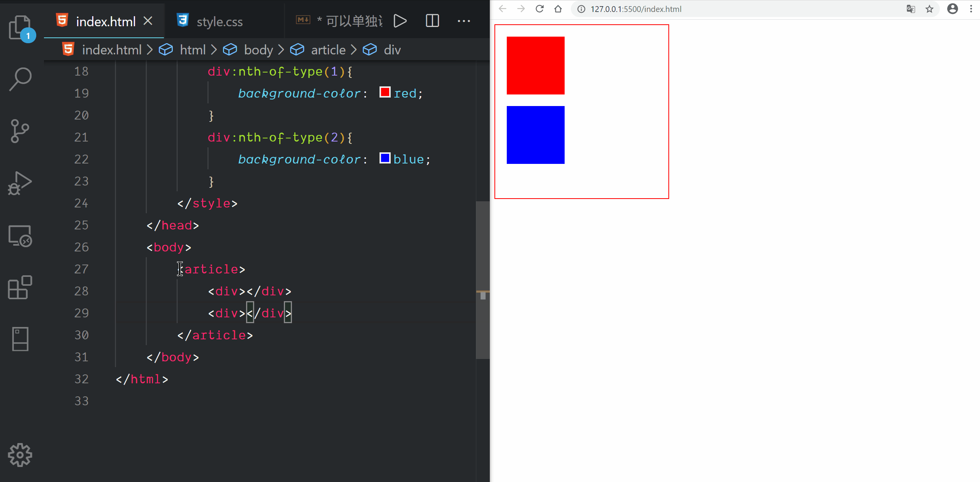Open the red color swatch picker

click(x=385, y=92)
